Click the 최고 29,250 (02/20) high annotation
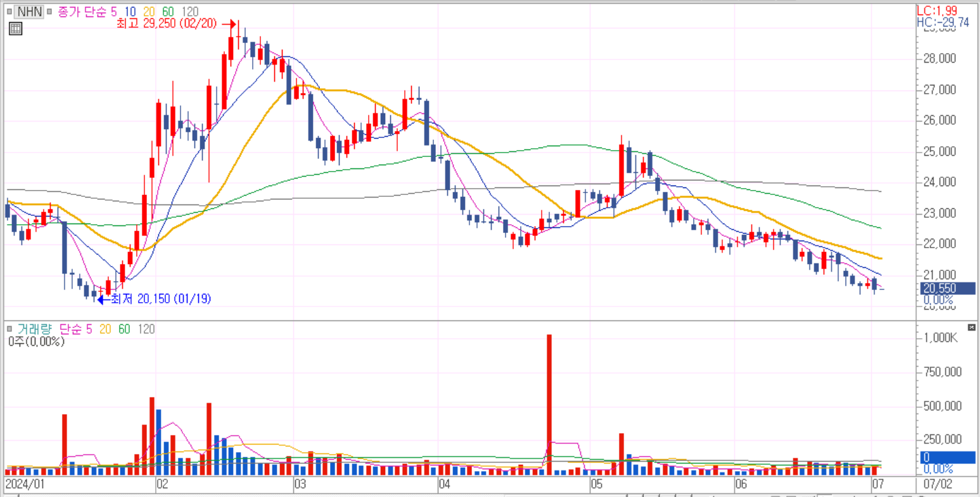980x497 pixels. pos(167,23)
